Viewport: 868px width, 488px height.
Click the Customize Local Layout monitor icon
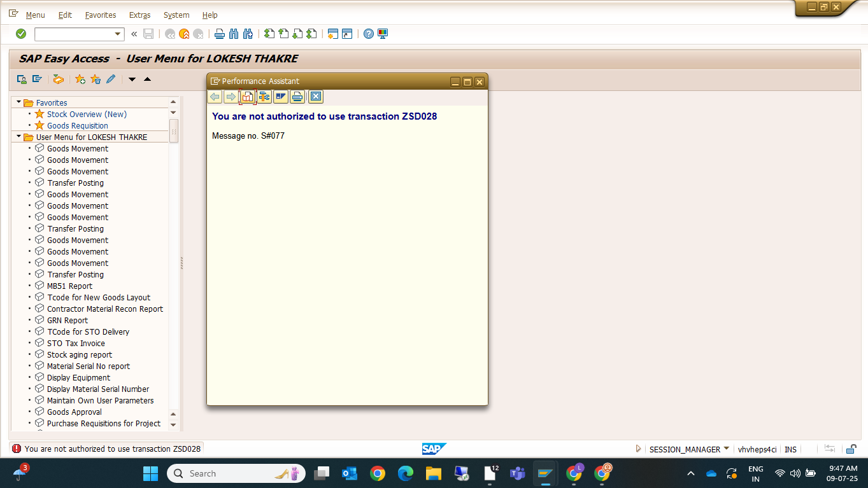[x=383, y=34]
